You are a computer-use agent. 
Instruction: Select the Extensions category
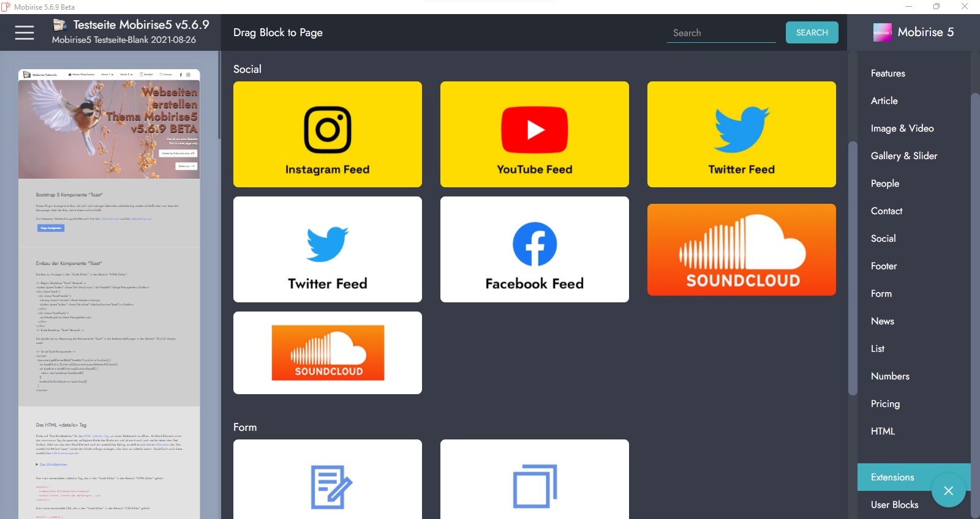point(914,477)
